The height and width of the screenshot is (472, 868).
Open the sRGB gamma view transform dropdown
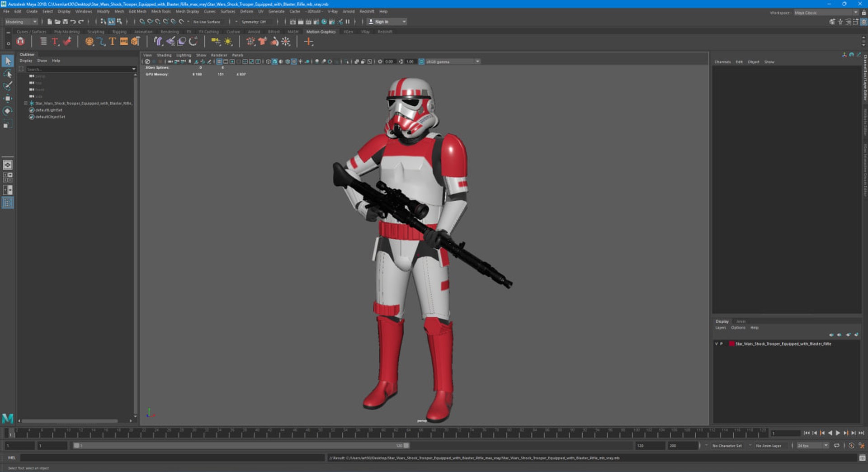(453, 61)
